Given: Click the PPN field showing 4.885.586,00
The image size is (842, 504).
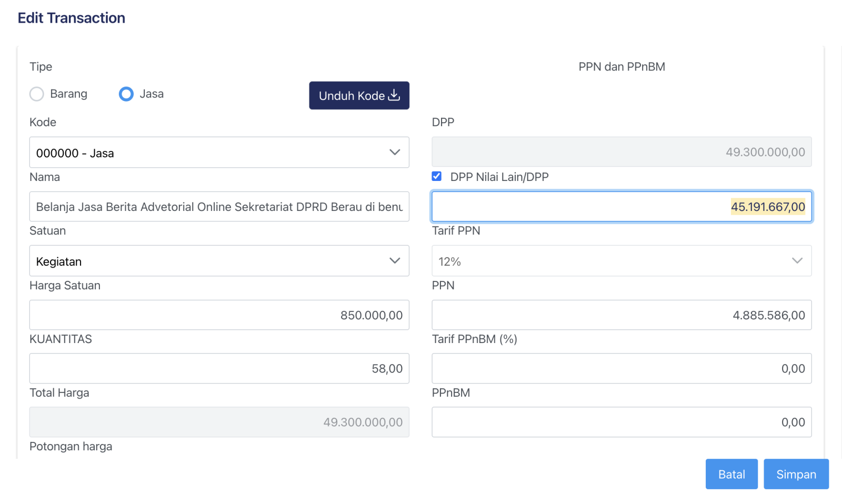Looking at the screenshot, I should click(x=622, y=315).
